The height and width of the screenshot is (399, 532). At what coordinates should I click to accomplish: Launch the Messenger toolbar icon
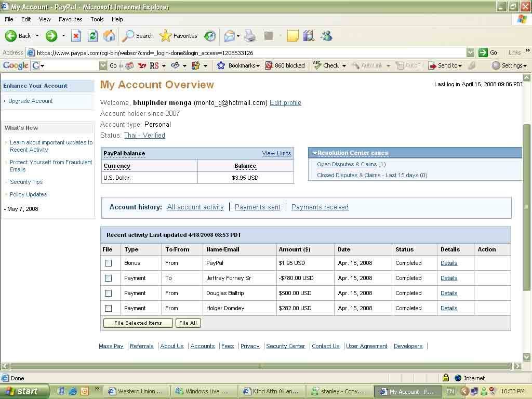pyautogui.click(x=326, y=36)
